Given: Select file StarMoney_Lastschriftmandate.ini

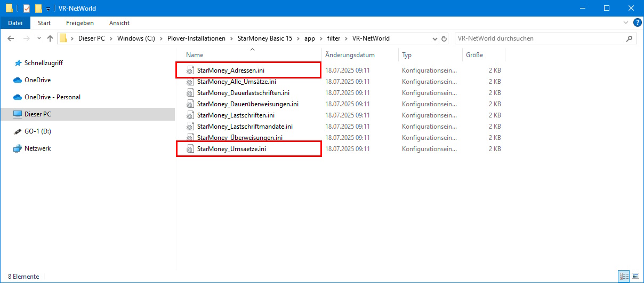Looking at the screenshot, I should pos(245,126).
